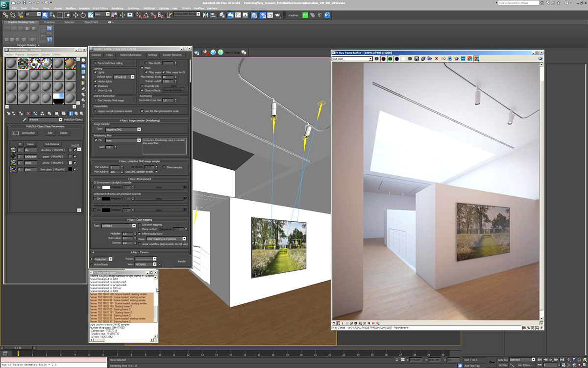Click the Set Number button
This screenshot has height=368, width=588.
(x=28, y=133)
